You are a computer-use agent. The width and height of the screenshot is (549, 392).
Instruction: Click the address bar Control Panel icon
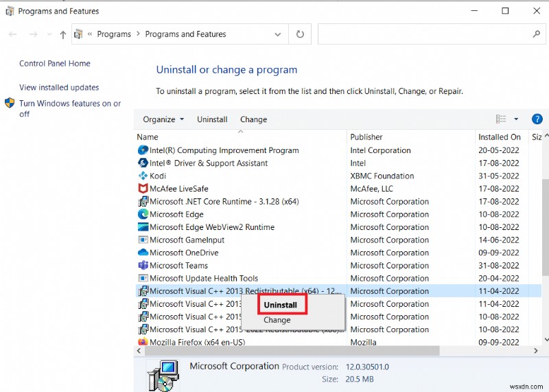78,34
